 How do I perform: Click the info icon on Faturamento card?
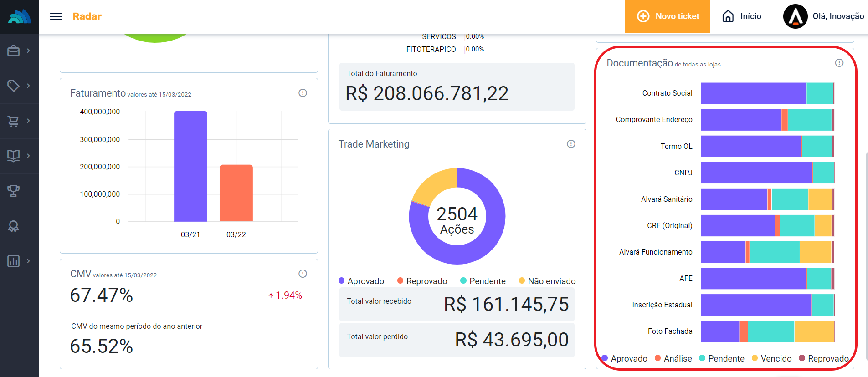303,93
